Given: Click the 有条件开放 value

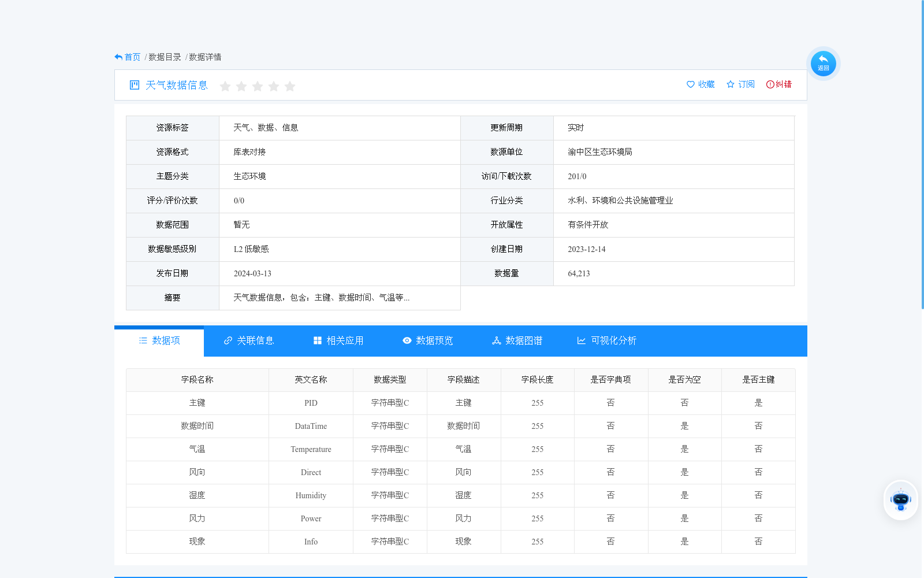Looking at the screenshot, I should [588, 225].
